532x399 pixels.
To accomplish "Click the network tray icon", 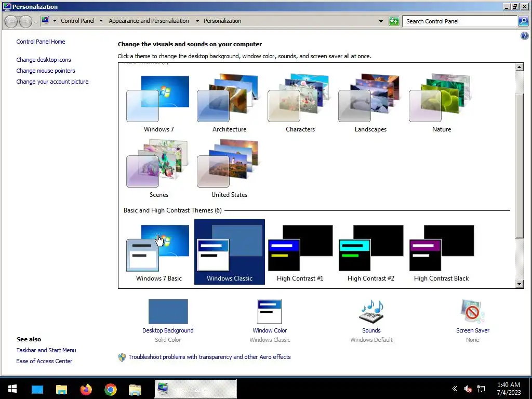I will coord(481,389).
